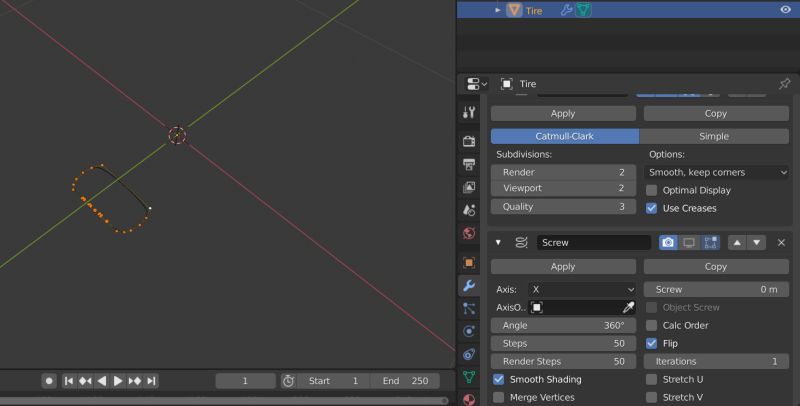Click the Tire object icon in properties header
The height and width of the screenshot is (406, 800).
coord(506,84)
